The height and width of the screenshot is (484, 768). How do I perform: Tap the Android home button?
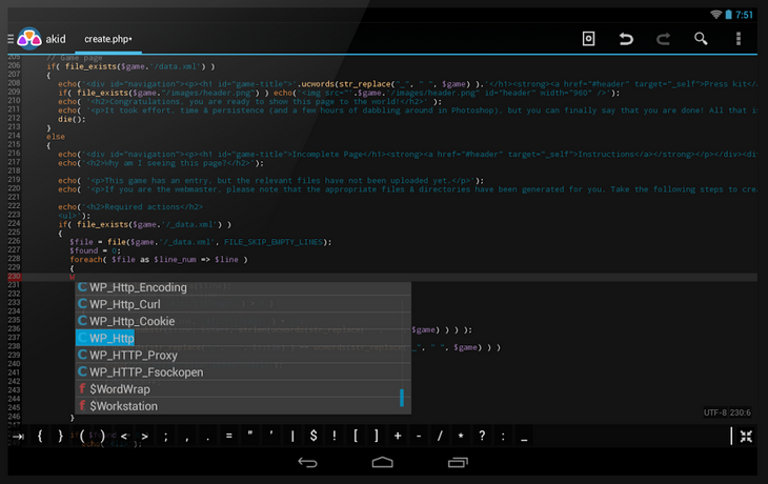click(x=383, y=462)
